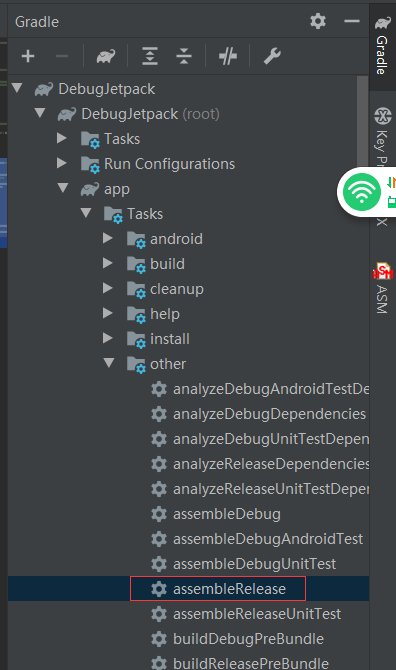Open Gradle build tool settings wrench
Screen dimensions: 396x670
(x=272, y=56)
